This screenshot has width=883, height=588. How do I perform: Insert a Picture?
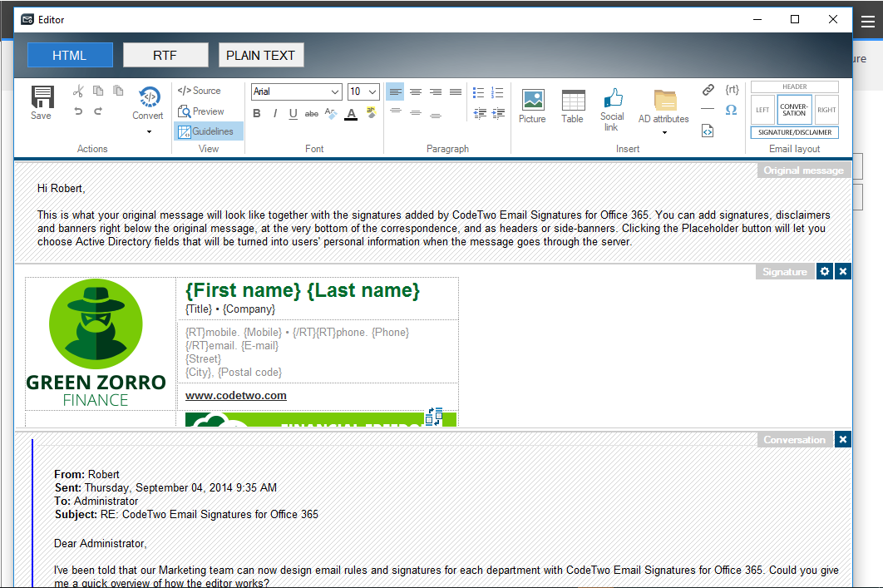point(532,106)
